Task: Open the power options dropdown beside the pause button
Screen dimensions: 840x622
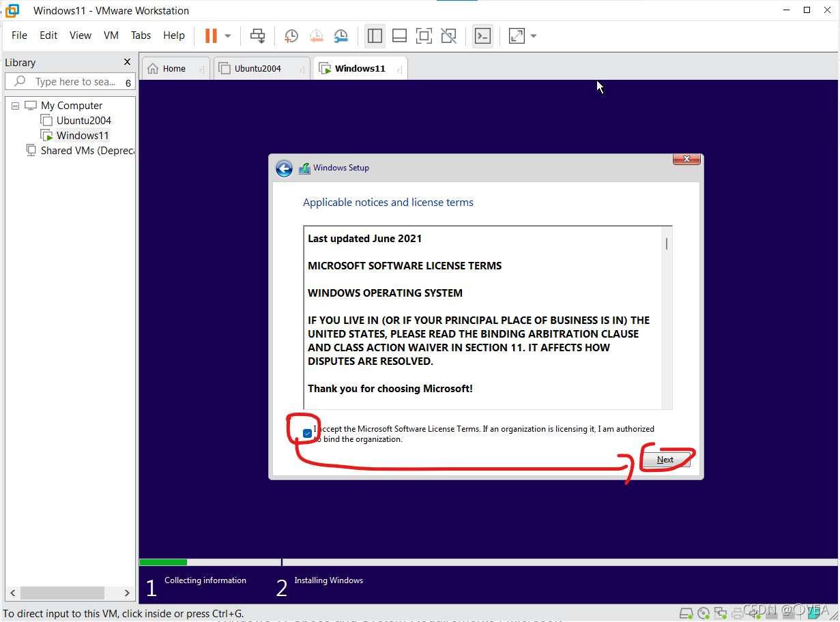Action: tap(228, 35)
